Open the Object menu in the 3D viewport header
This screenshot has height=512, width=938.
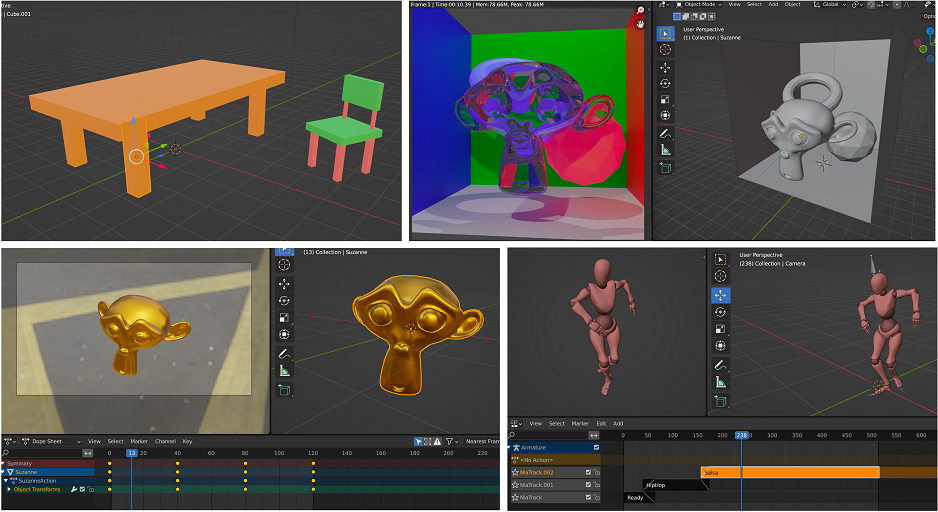pyautogui.click(x=793, y=4)
